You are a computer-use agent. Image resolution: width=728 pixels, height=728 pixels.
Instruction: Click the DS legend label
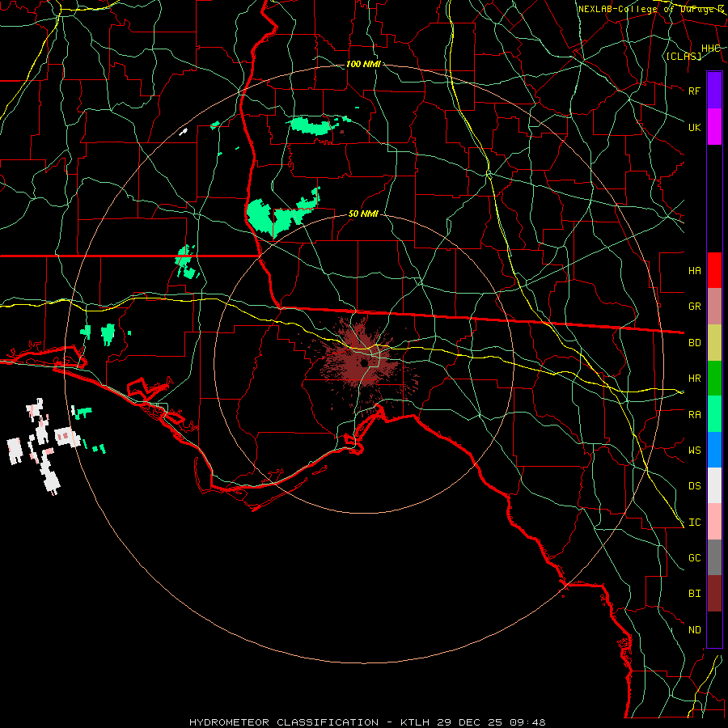click(x=695, y=486)
